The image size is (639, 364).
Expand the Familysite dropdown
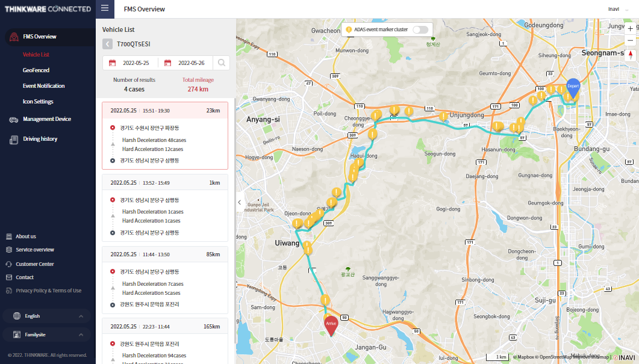(x=81, y=335)
